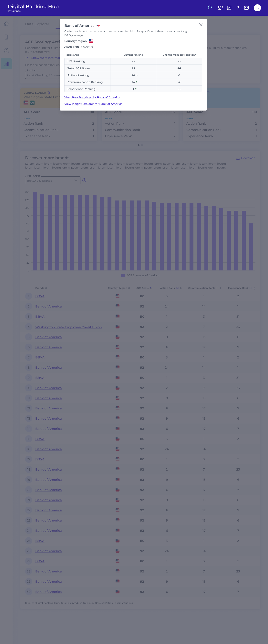Open BBVA link in row 3

(x=40, y=317)
